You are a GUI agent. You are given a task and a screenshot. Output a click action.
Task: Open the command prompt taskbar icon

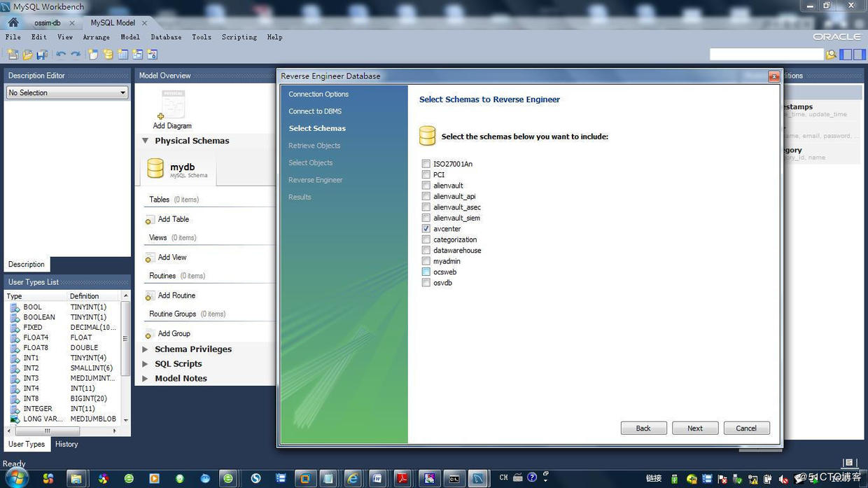tap(454, 478)
